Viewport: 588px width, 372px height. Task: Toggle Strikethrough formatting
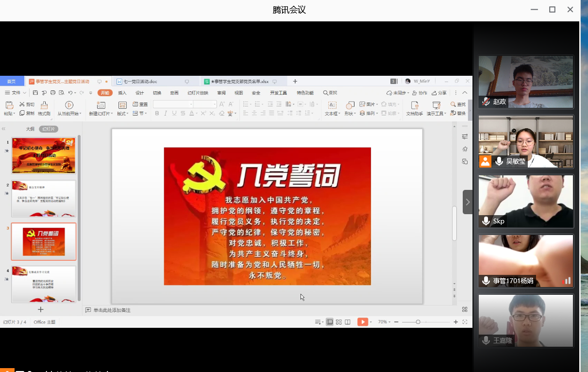[183, 113]
